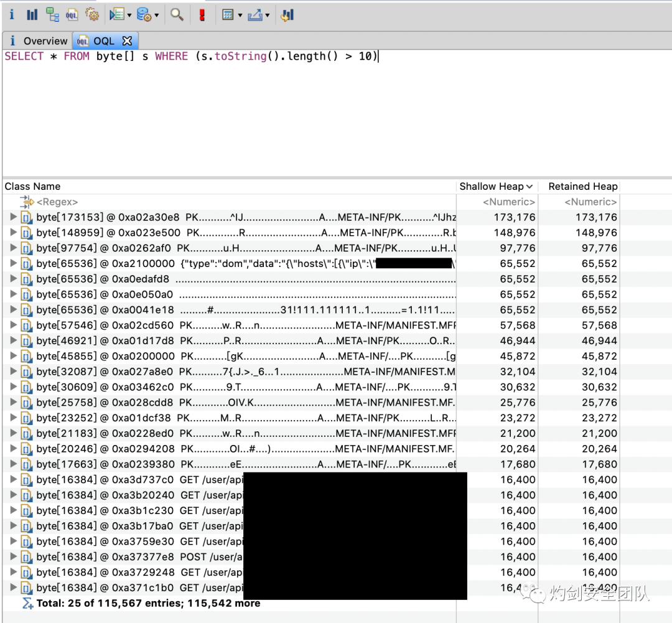Screen dimensions: 672x623
Task: Open the heap dump Overview icon in toolbar
Action: [12, 14]
